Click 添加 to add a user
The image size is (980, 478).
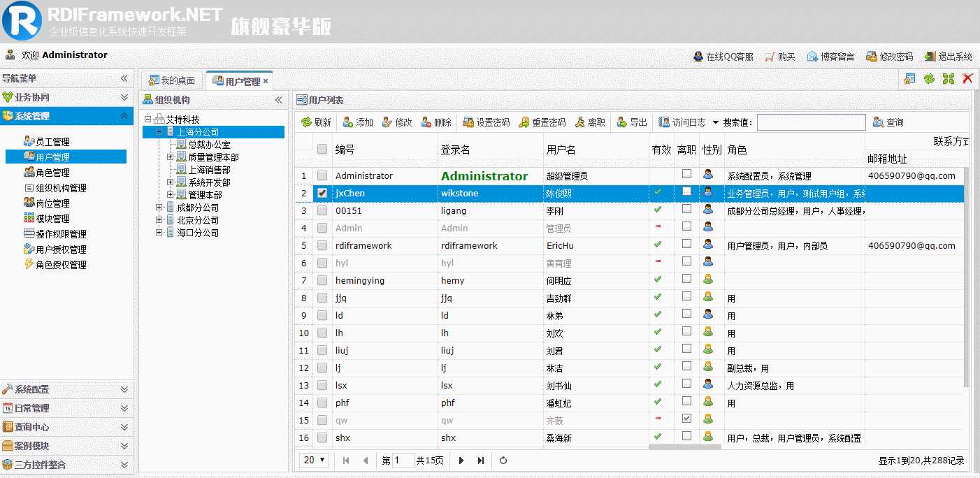click(x=358, y=122)
